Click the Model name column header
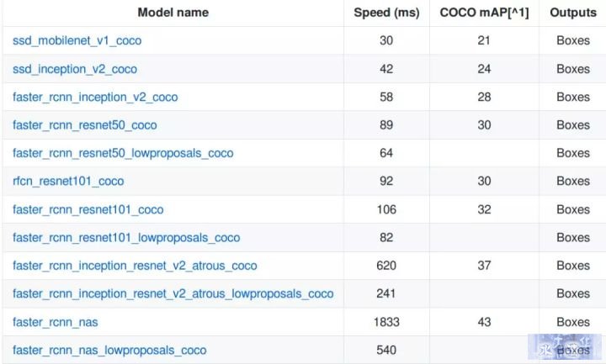The width and height of the screenshot is (606, 364). 173,13
